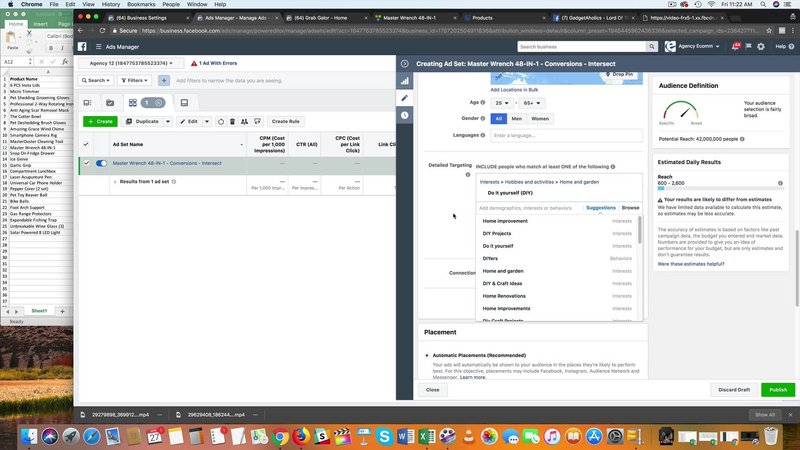Screen dimensions: 800x450
Task: Toggle the Master Wrench ad set on/off switch
Action: tap(102, 163)
